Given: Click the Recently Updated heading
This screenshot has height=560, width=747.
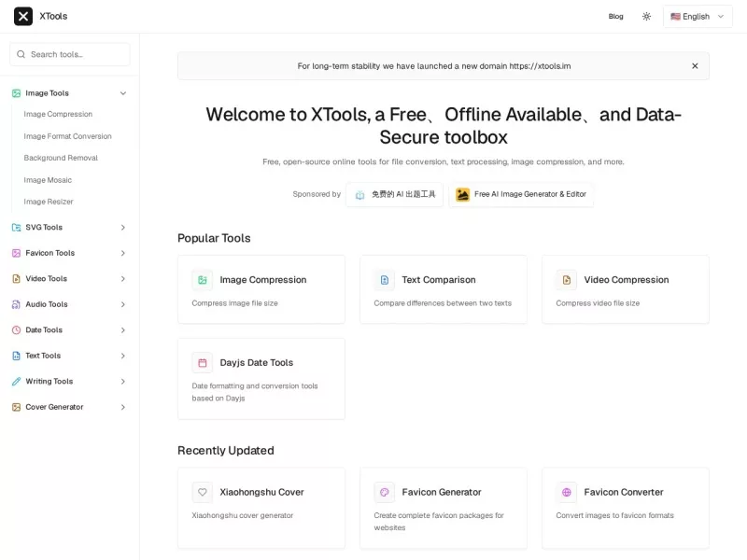Looking at the screenshot, I should tap(226, 451).
